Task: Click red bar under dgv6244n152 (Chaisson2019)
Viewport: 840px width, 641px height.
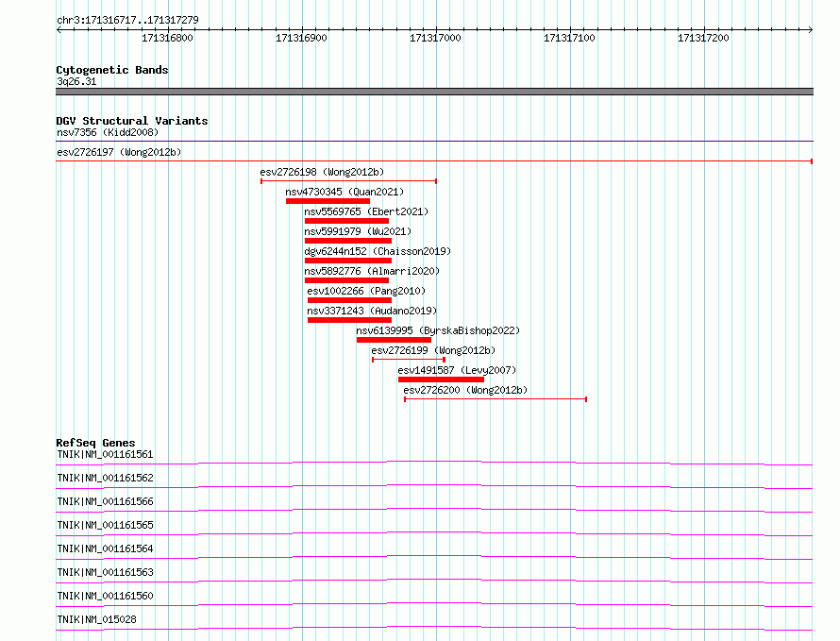Action: coord(348,261)
